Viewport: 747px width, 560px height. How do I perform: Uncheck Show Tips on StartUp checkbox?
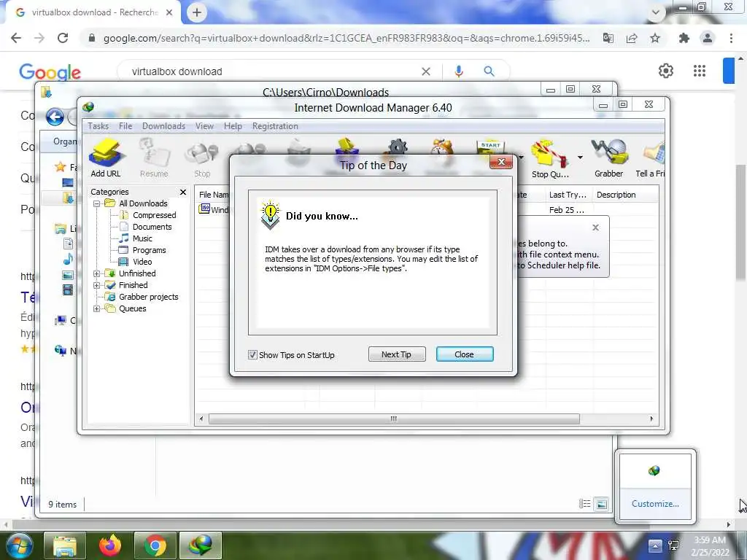coord(252,355)
